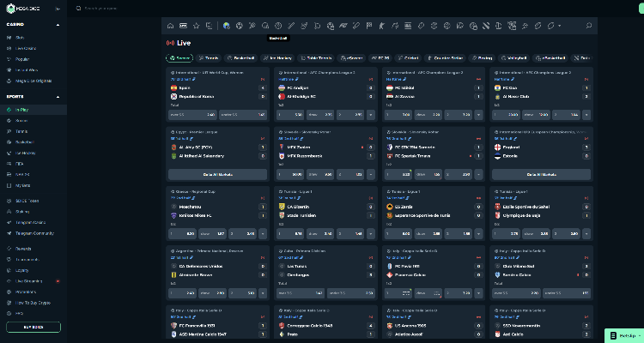Click Telegram Community in the sidebar
Image resolution: width=644 pixels, height=343 pixels.
point(34,233)
